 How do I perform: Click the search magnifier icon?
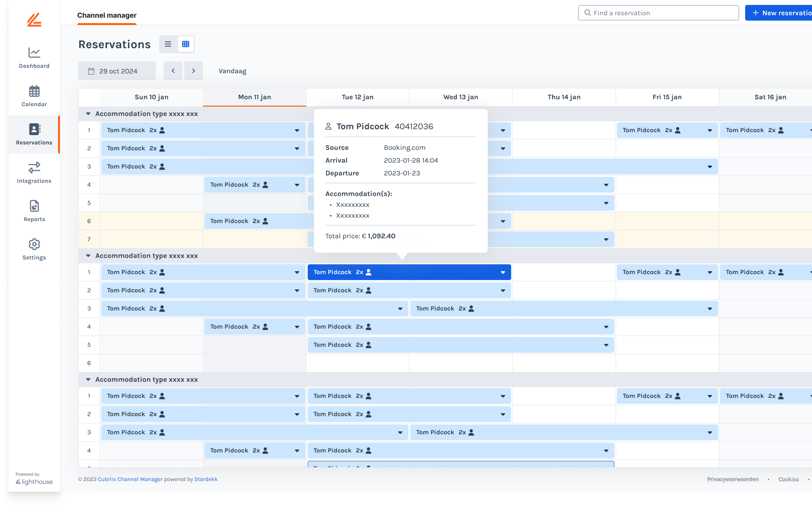(x=587, y=13)
